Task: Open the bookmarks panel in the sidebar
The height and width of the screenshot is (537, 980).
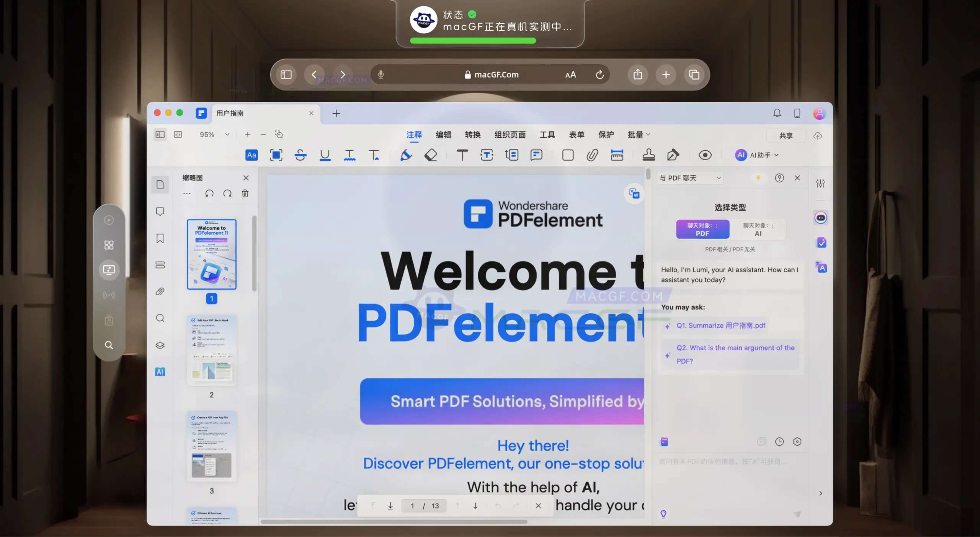Action: (160, 238)
